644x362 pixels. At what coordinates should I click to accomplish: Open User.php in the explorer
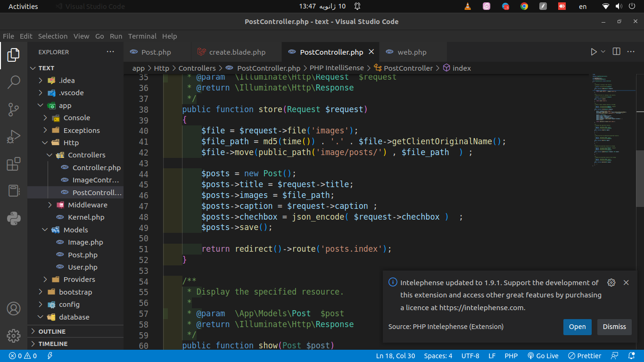coord(83,267)
